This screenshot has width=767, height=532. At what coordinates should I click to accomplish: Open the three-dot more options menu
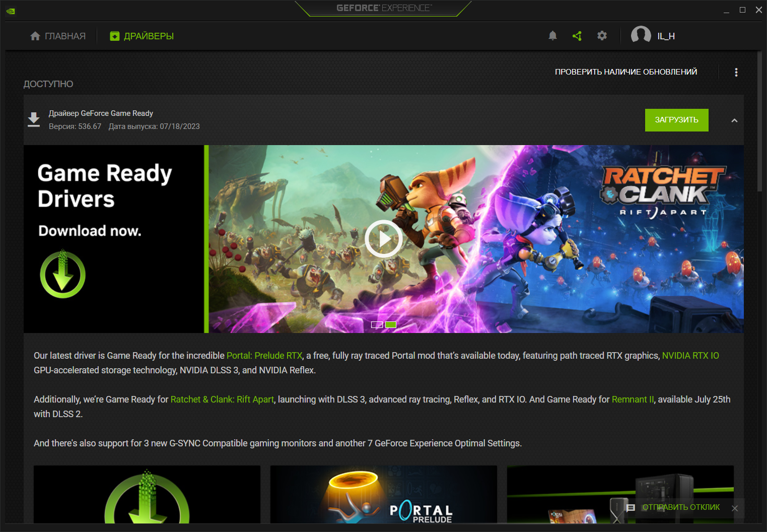736,72
